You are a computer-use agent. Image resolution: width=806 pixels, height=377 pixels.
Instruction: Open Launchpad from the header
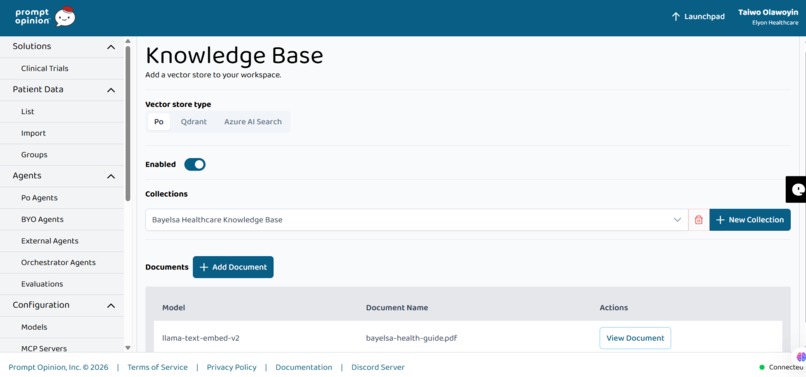(698, 16)
